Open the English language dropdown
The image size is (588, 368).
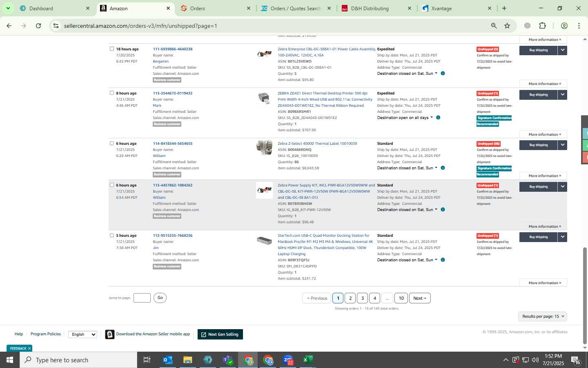point(82,334)
